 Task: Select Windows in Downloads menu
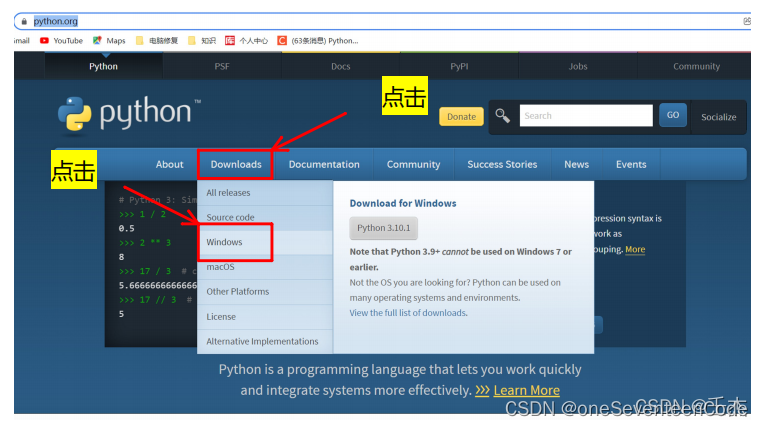(x=265, y=242)
